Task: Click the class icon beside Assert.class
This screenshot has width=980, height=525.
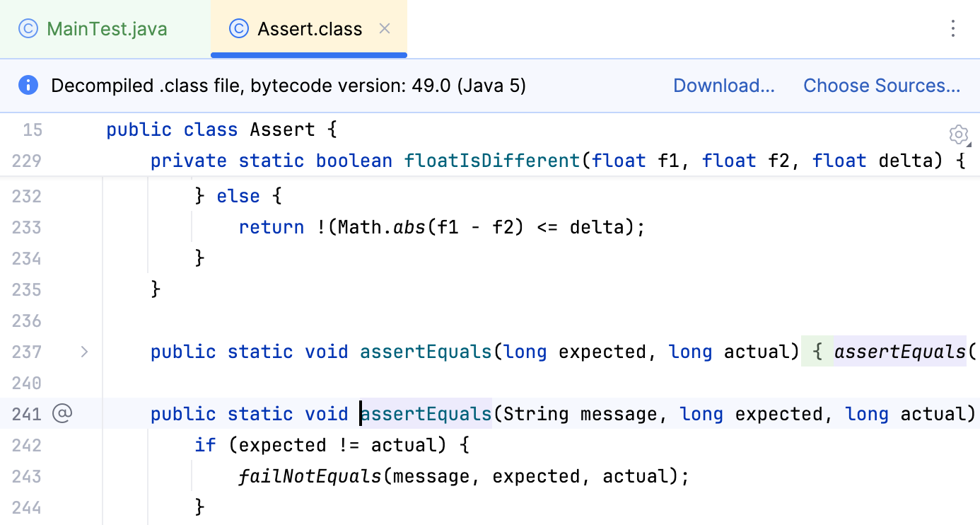Action: click(239, 28)
